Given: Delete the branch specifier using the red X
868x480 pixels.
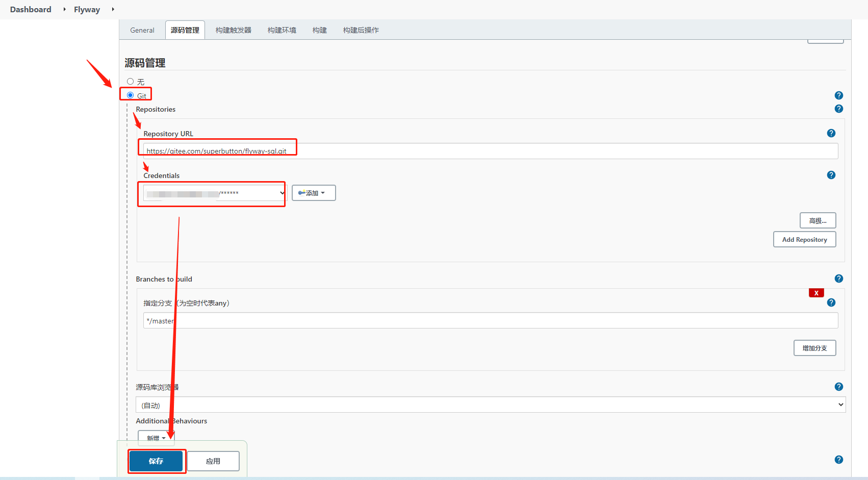Looking at the screenshot, I should pos(816,293).
